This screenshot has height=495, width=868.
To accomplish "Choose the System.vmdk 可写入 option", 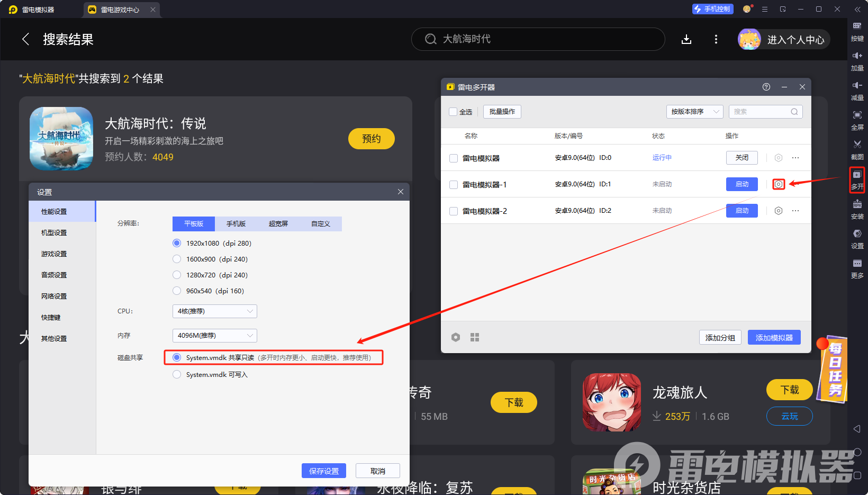I will (x=176, y=374).
